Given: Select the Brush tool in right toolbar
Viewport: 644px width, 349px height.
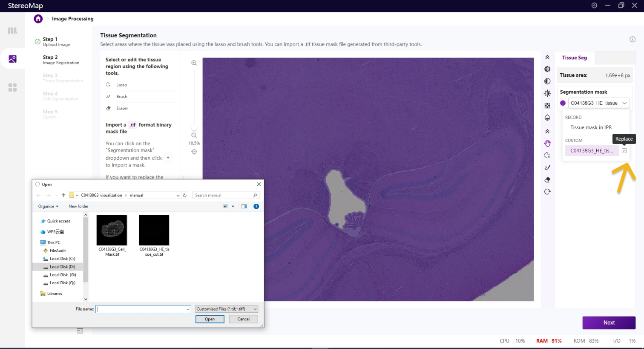Looking at the screenshot, I should tap(547, 167).
